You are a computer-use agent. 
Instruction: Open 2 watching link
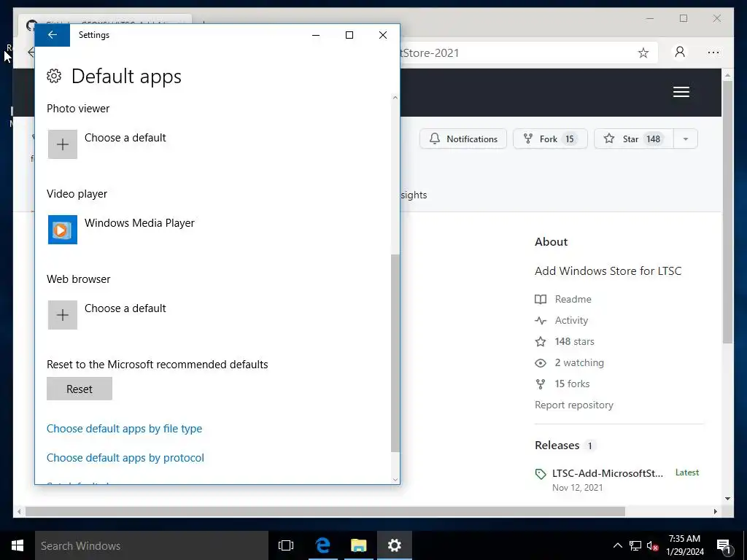pyautogui.click(x=578, y=362)
